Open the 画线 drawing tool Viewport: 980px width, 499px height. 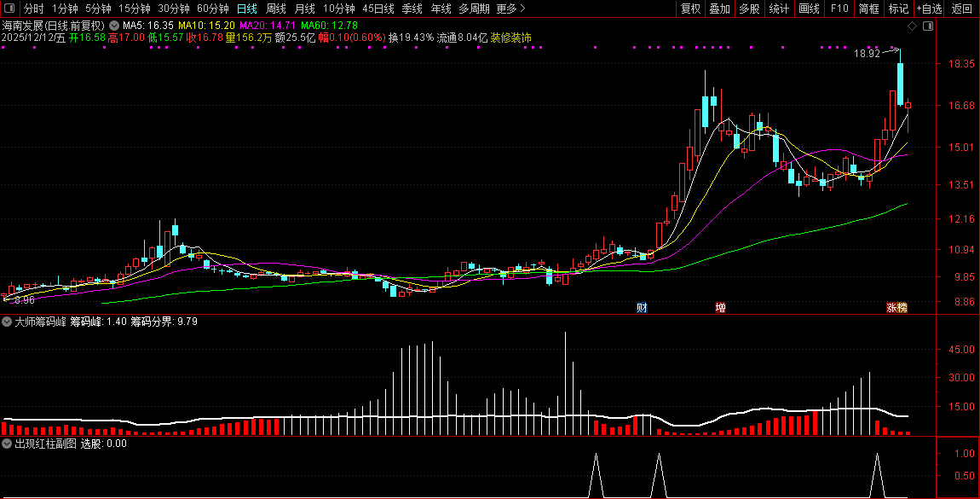(x=809, y=9)
